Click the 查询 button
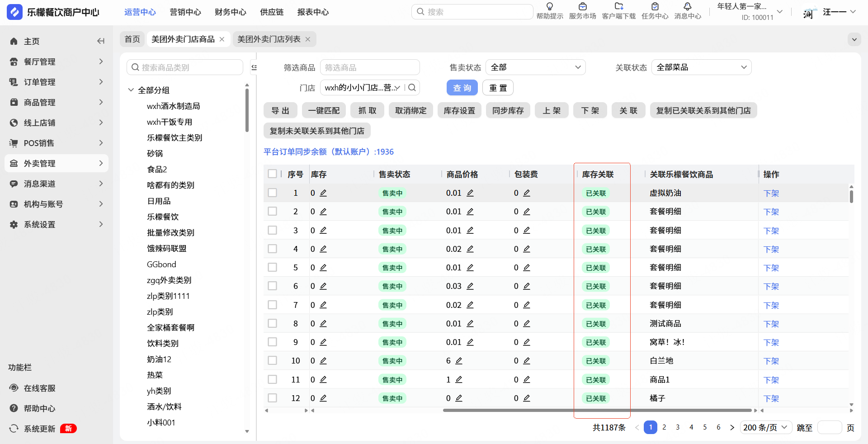The width and height of the screenshot is (868, 444). coord(462,88)
